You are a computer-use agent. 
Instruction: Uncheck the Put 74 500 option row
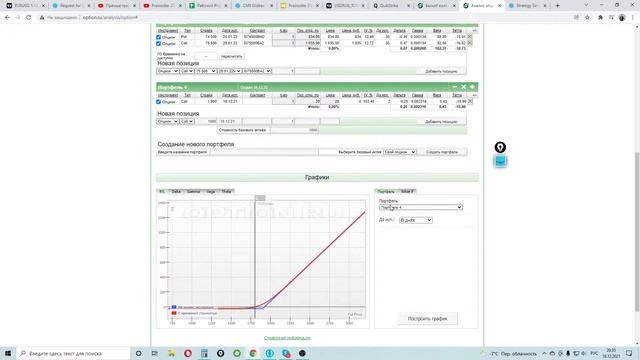(x=159, y=37)
